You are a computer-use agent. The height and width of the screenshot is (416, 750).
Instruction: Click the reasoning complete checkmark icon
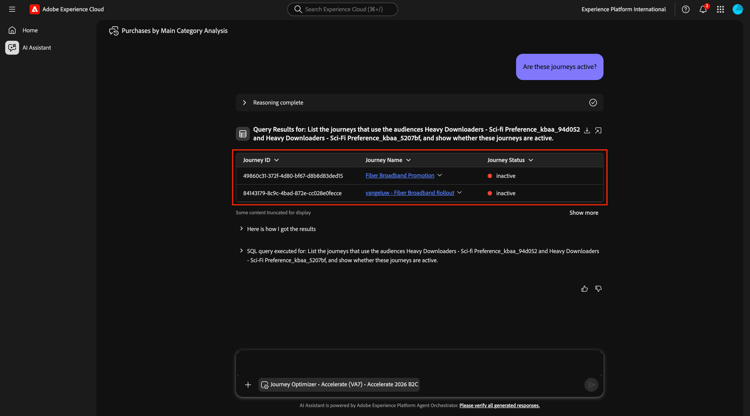(x=593, y=102)
